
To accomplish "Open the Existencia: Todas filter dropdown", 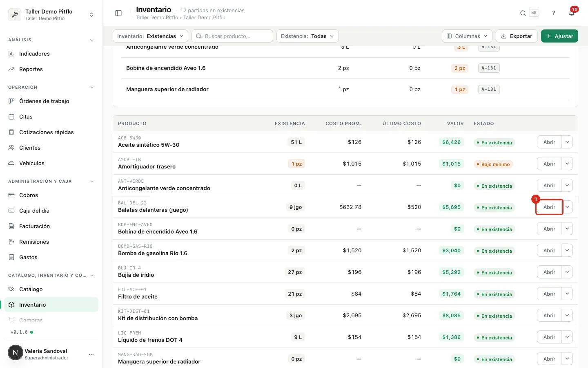I will pos(307,36).
